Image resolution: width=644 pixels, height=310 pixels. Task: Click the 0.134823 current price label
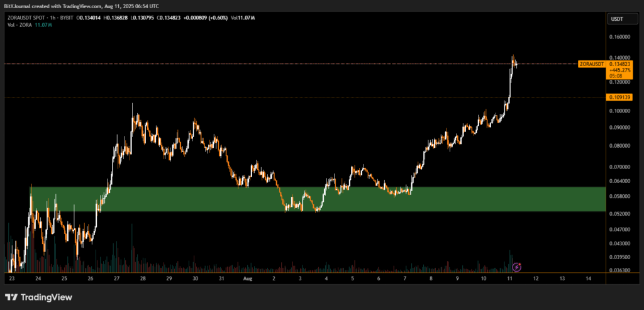619,64
